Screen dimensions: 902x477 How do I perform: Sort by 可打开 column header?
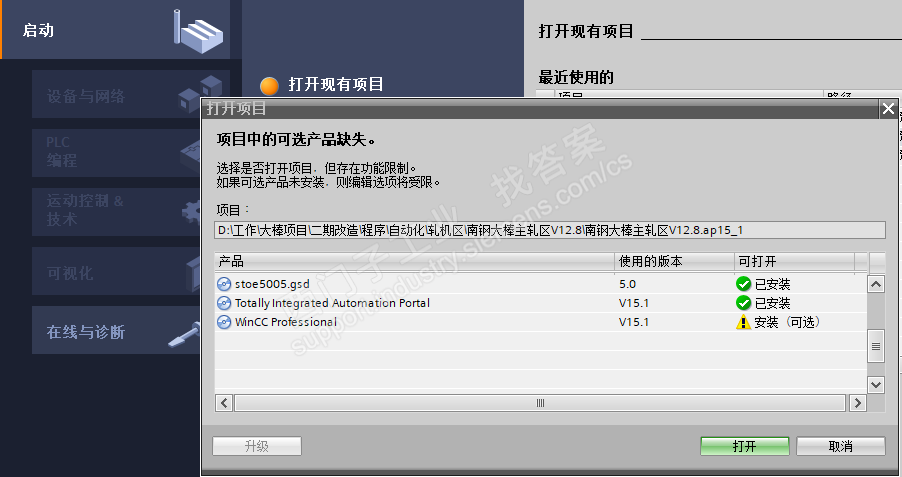(x=794, y=262)
